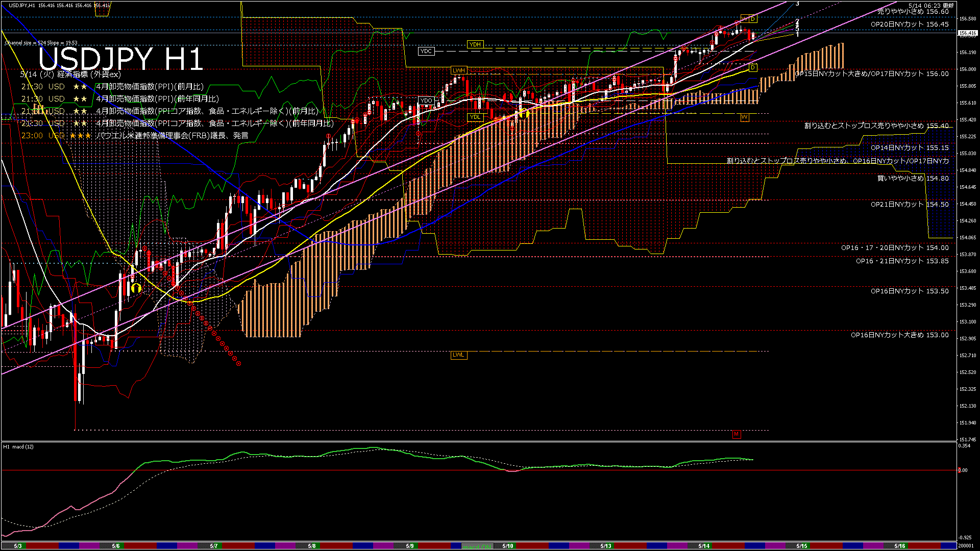Click the current price tag 156.416
This screenshot has width=980, height=551.
[967, 33]
